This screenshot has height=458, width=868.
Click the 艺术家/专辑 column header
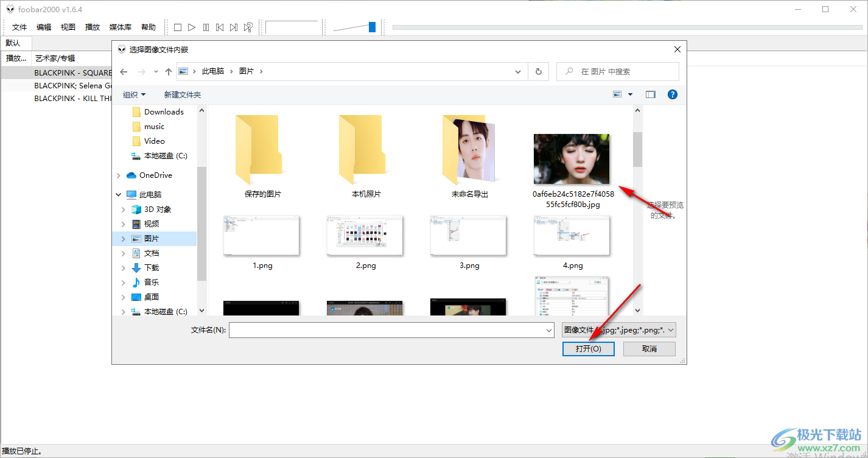click(55, 58)
